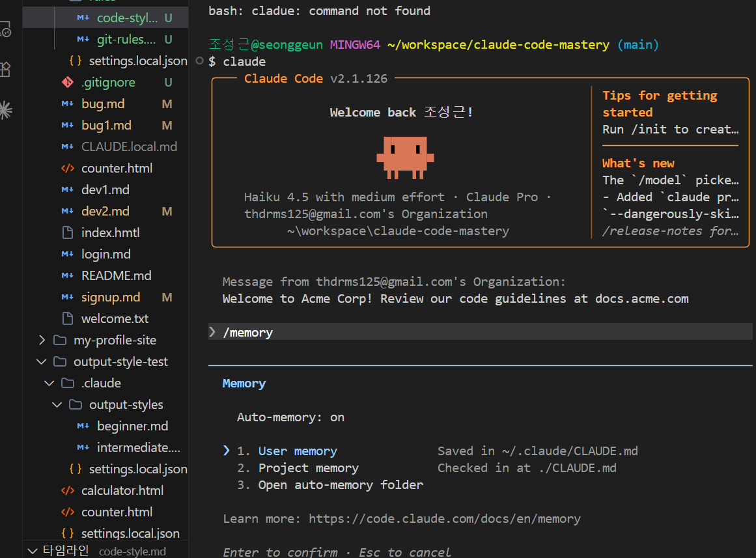This screenshot has height=558, width=756.
Task: Open login.md file
Action: click(x=106, y=254)
